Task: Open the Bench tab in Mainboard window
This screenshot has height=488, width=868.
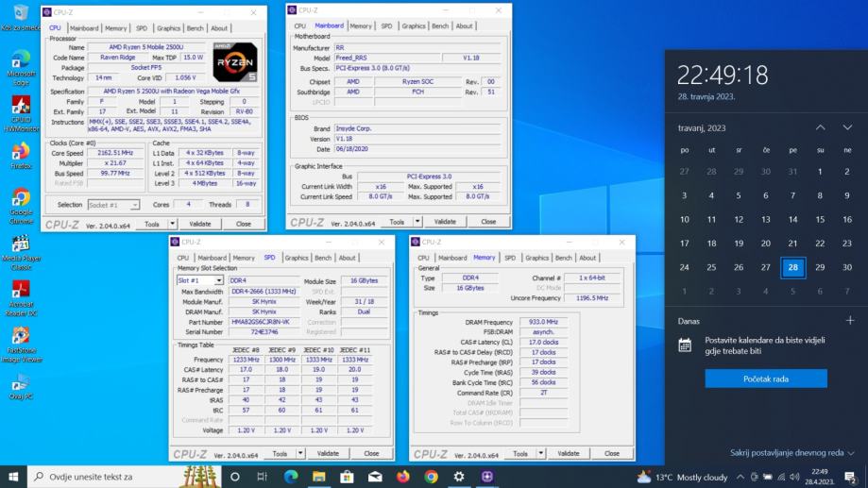Action: point(439,26)
